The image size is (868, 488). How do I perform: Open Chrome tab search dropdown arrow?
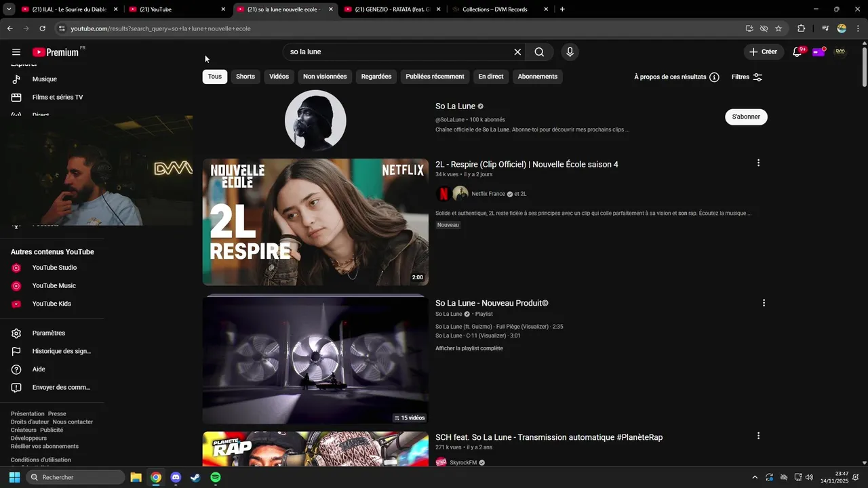9,9
